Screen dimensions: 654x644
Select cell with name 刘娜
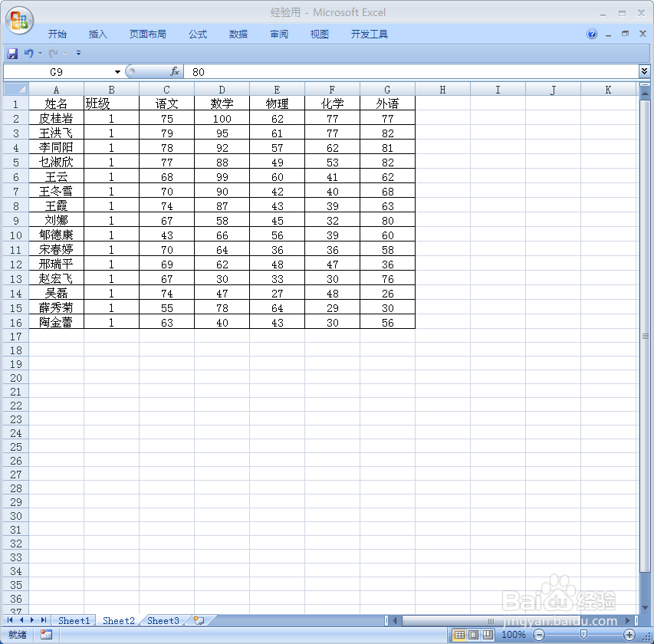point(56,220)
